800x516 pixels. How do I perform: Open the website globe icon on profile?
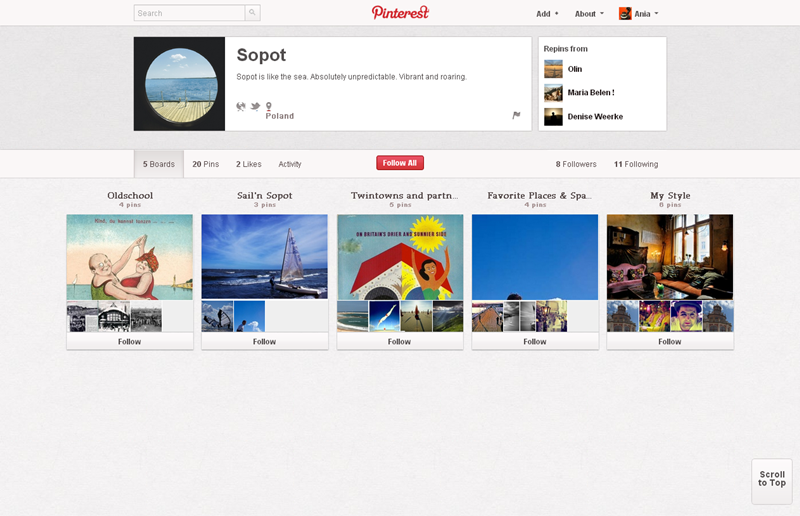coord(241,106)
